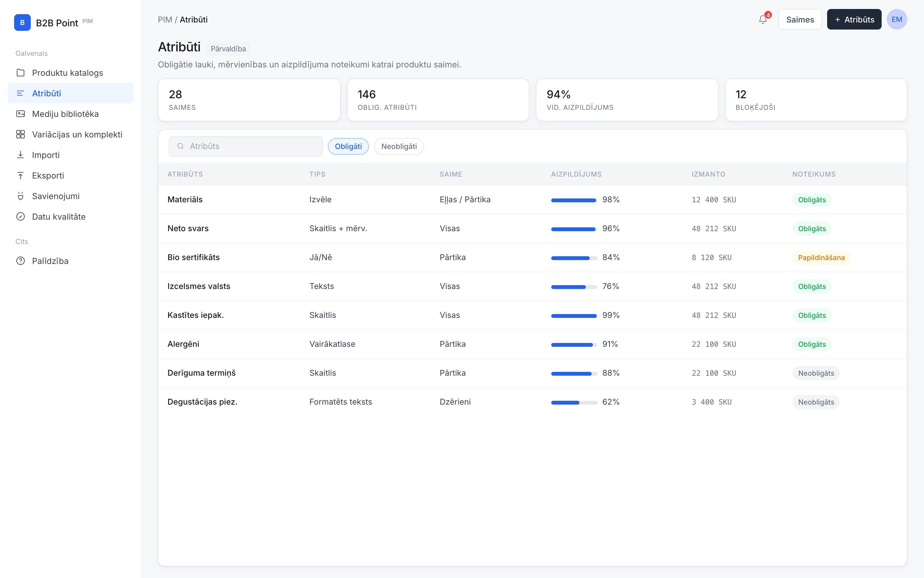Image resolution: width=924 pixels, height=578 pixels.
Task: Click the 94% Vid. aizpildījums card
Action: coord(627,100)
